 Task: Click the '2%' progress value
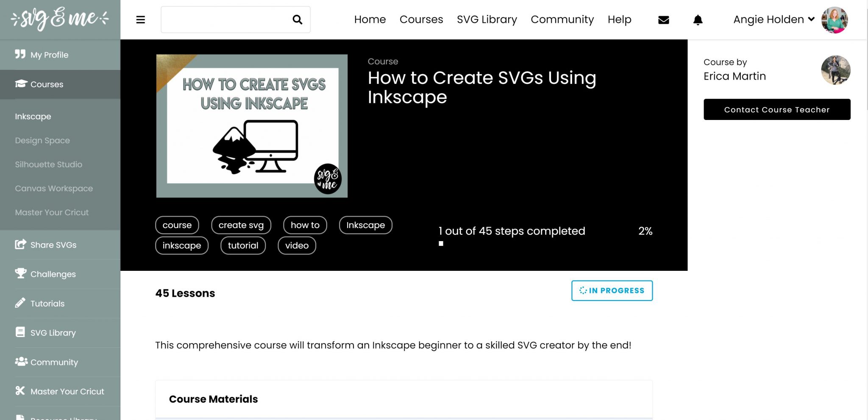tap(645, 231)
